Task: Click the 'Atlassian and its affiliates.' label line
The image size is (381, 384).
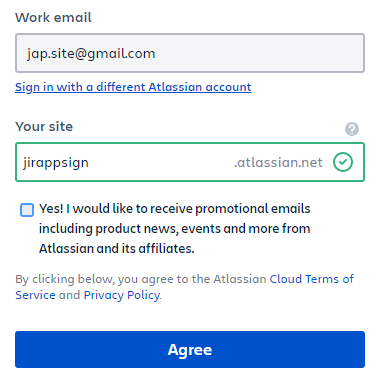Action: click(117, 249)
